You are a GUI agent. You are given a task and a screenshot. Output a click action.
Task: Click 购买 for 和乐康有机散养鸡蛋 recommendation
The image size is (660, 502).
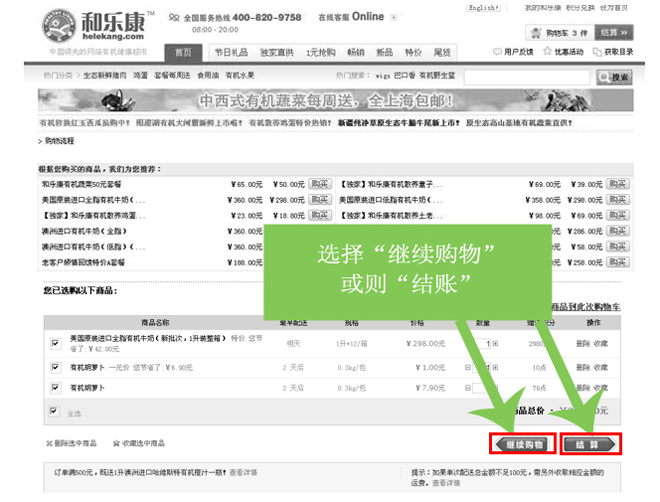[320, 215]
